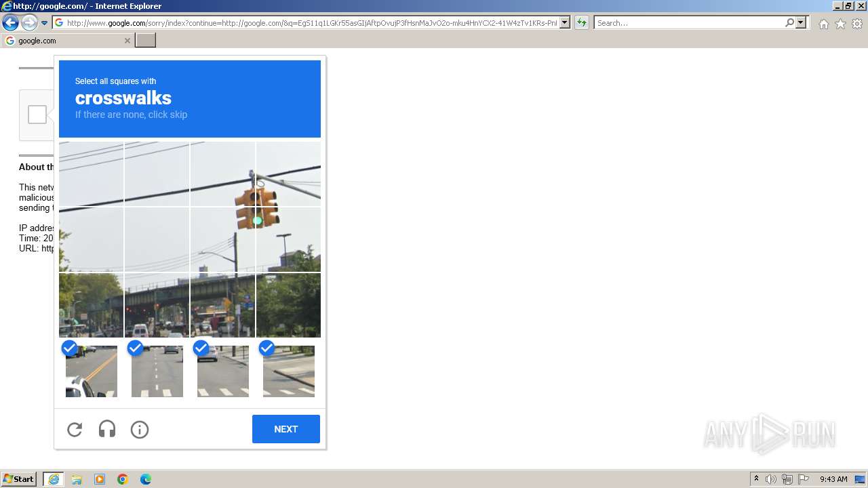
Task: Click the Internet Explorer Back button
Action: [x=10, y=23]
